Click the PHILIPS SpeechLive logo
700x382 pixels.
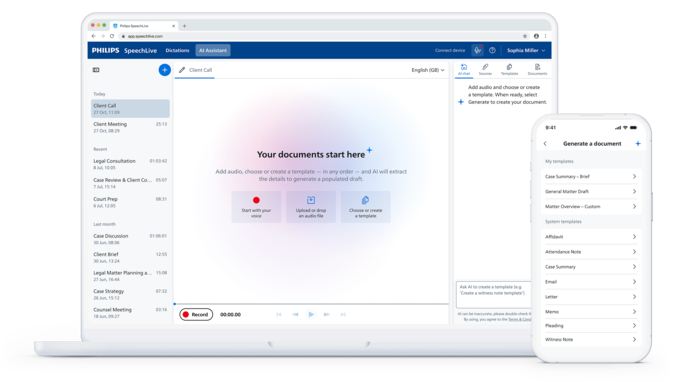tap(124, 50)
